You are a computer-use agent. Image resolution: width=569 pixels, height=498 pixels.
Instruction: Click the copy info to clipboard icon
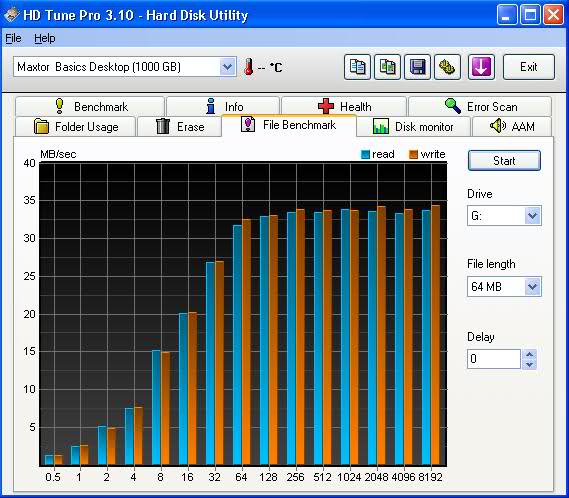(x=357, y=67)
